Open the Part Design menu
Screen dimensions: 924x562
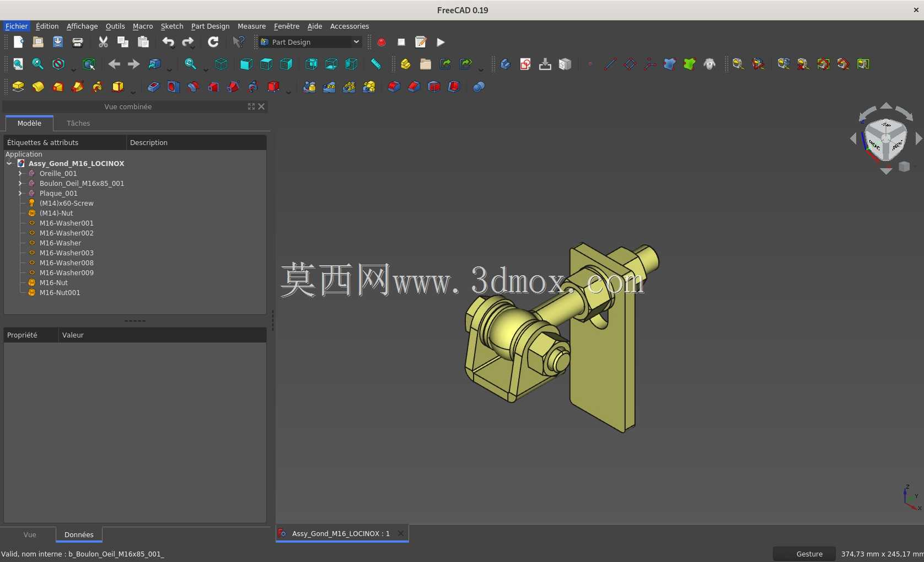tap(210, 26)
